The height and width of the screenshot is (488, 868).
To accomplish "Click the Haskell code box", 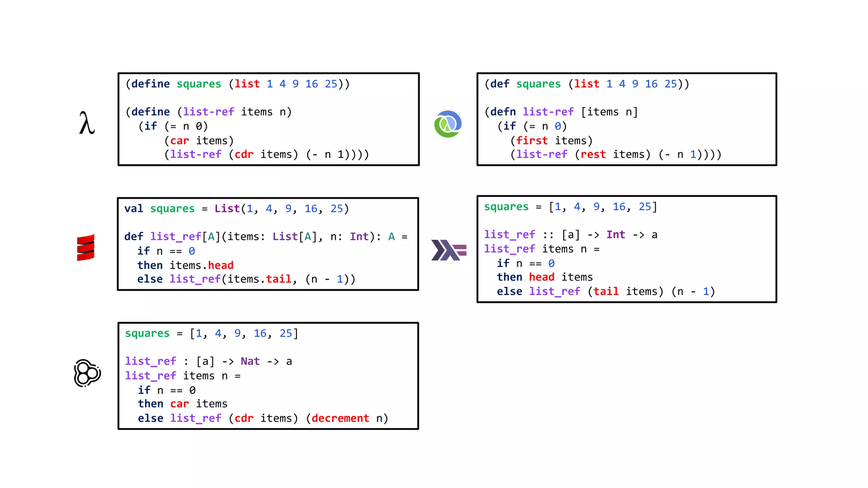I will tap(626, 249).
